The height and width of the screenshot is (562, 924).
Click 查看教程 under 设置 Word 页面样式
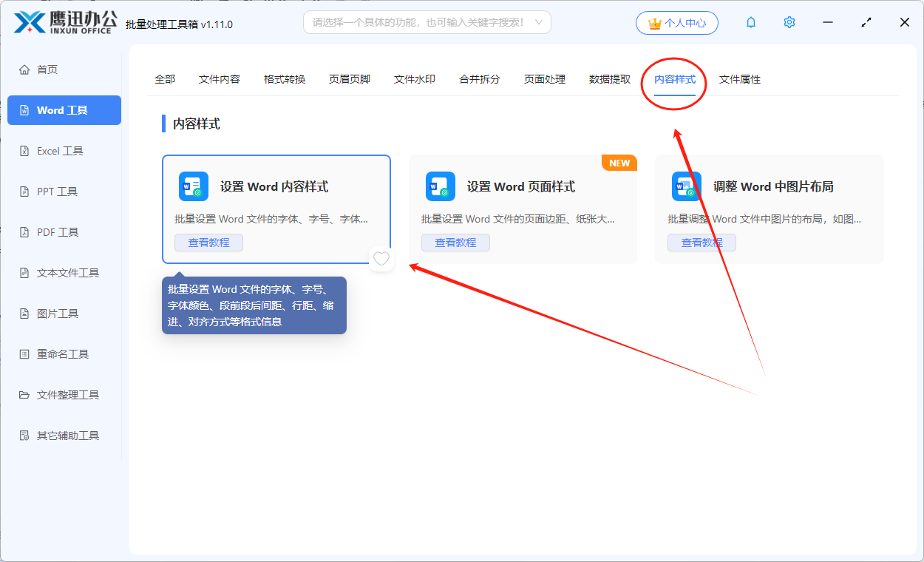pyautogui.click(x=456, y=243)
